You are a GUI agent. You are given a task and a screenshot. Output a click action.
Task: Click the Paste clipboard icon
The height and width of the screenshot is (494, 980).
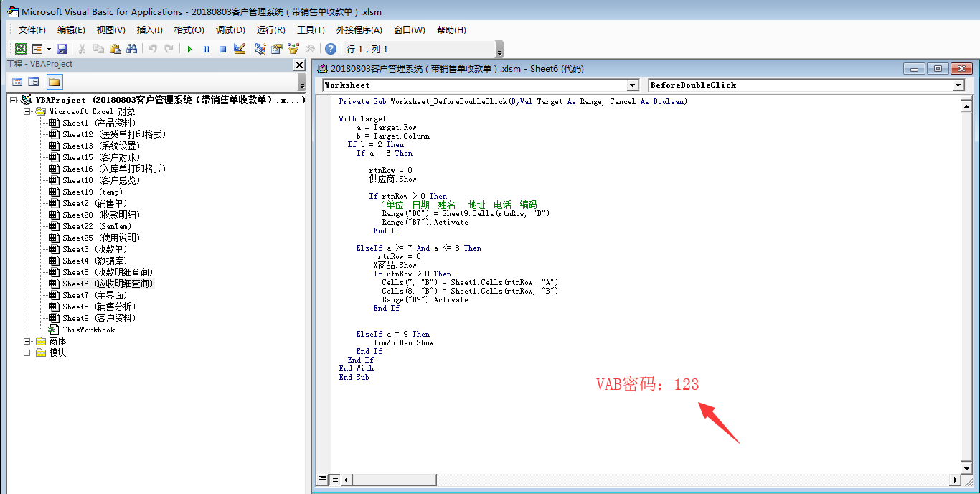tap(115, 49)
